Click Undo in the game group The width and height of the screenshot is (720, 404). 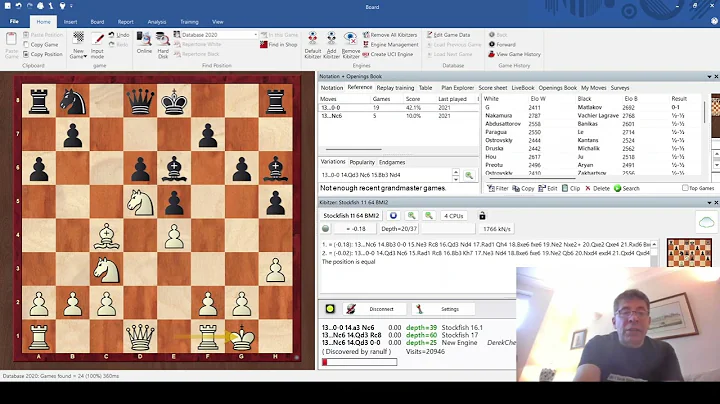pyautogui.click(x=119, y=35)
